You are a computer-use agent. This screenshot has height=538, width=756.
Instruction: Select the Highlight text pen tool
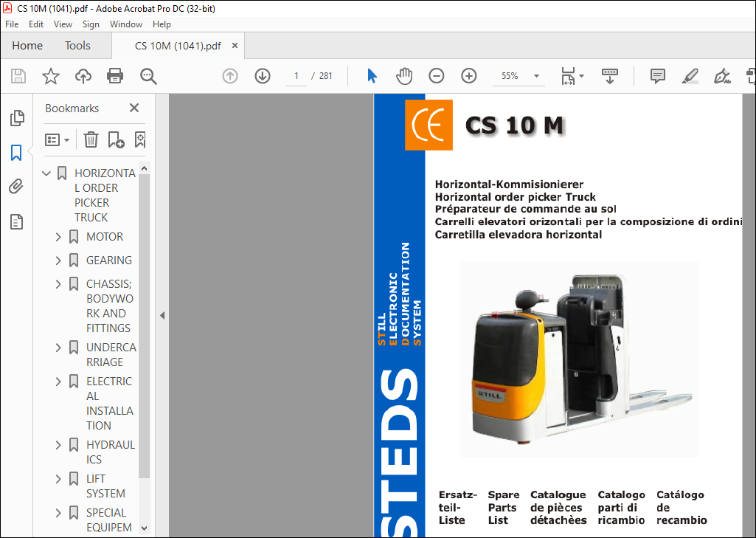pos(690,76)
